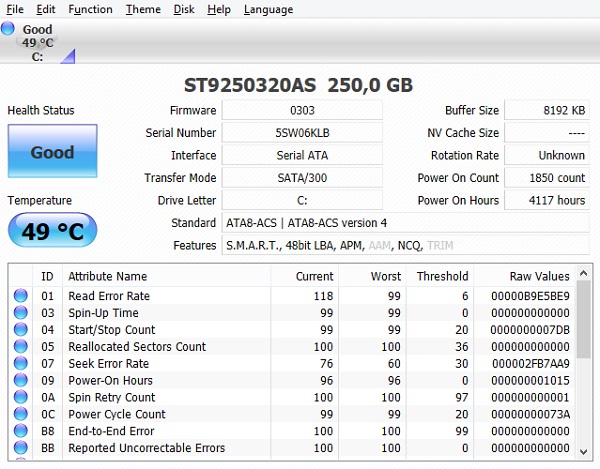Click the Firmware value field 0303
This screenshot has width=600, height=469.
coord(302,110)
